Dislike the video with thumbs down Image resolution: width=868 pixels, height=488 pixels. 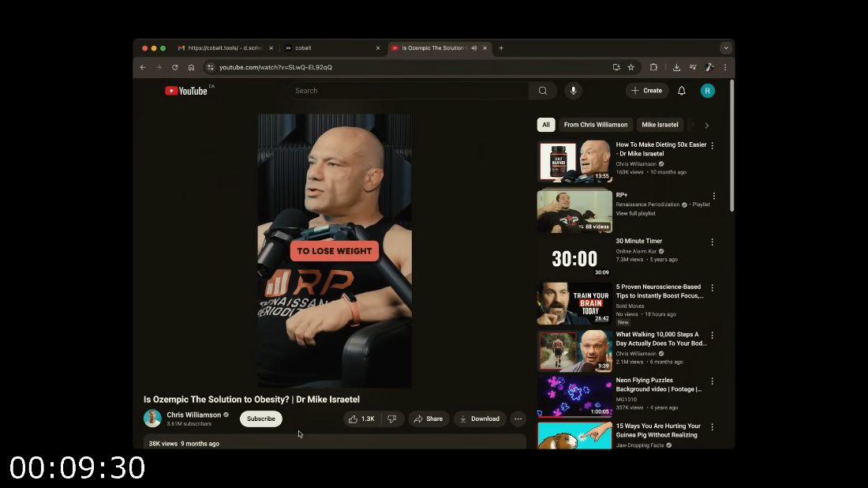tap(392, 419)
